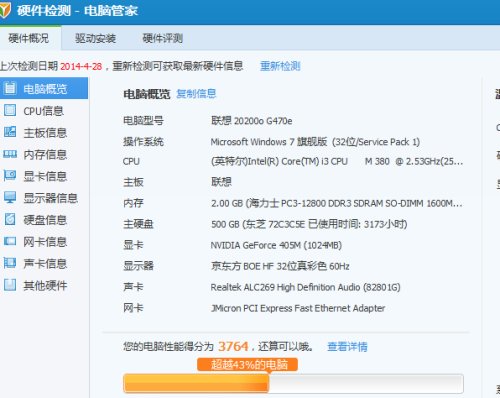
Task: Select the CPU信息 label in sidebar
Action: pyautogui.click(x=43, y=111)
